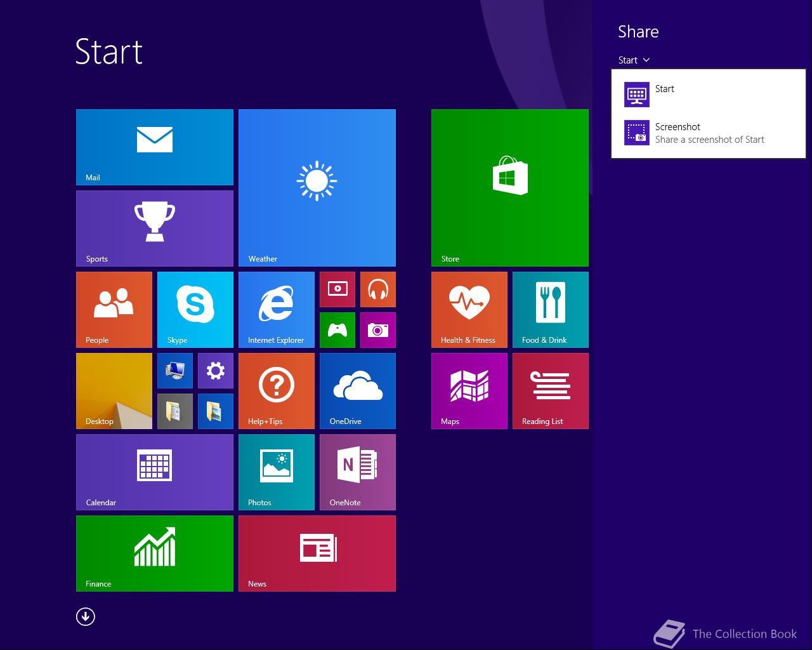Open the small Xbox Games controller tile

pyautogui.click(x=337, y=330)
